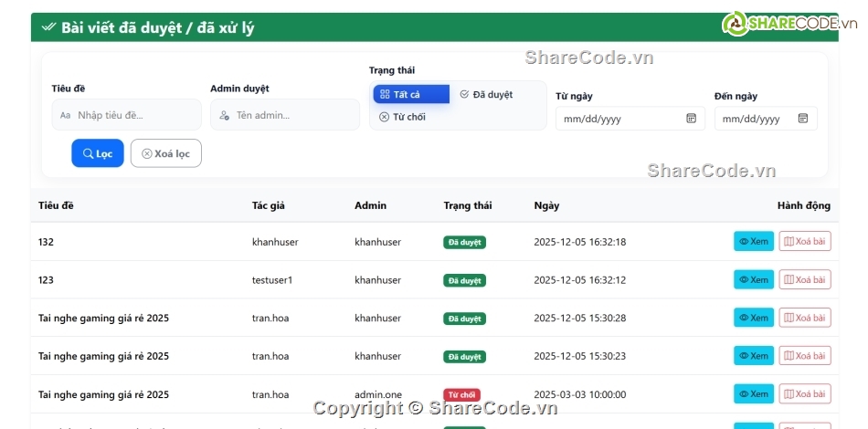
Task: Select the Tất cả status option
Action: click(411, 95)
